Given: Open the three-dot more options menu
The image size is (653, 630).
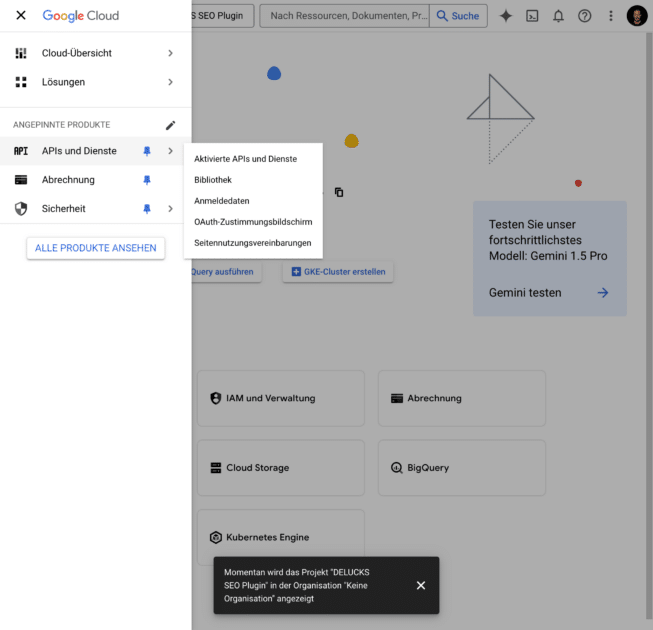Looking at the screenshot, I should click(611, 16).
